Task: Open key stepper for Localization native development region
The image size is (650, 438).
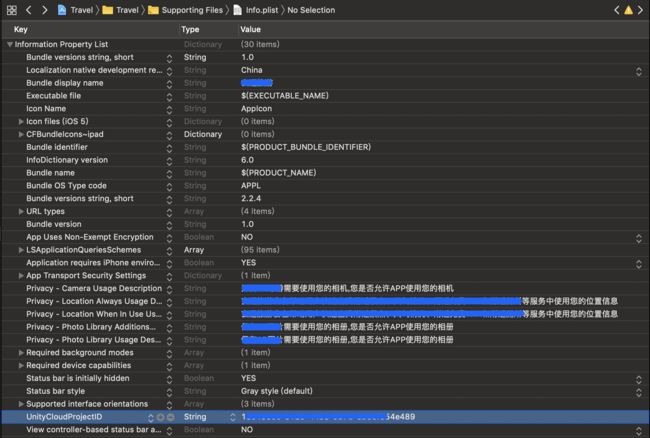Action: [x=169, y=71]
